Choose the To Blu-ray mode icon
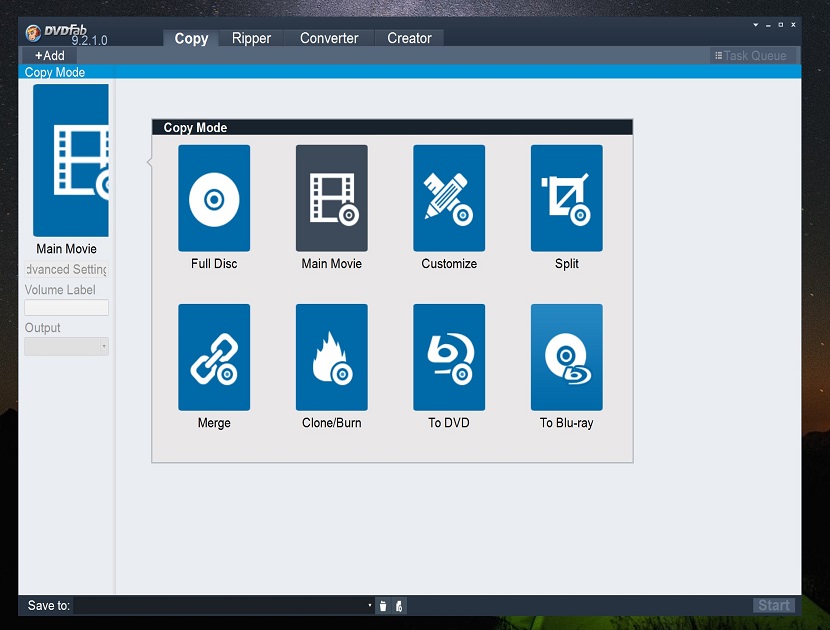Viewport: 830px width, 630px height. coord(566,357)
